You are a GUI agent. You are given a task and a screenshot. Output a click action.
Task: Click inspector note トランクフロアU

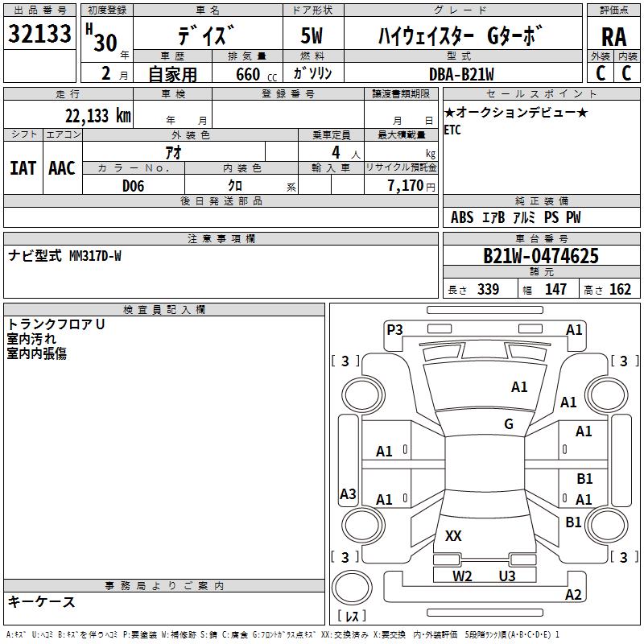56,324
